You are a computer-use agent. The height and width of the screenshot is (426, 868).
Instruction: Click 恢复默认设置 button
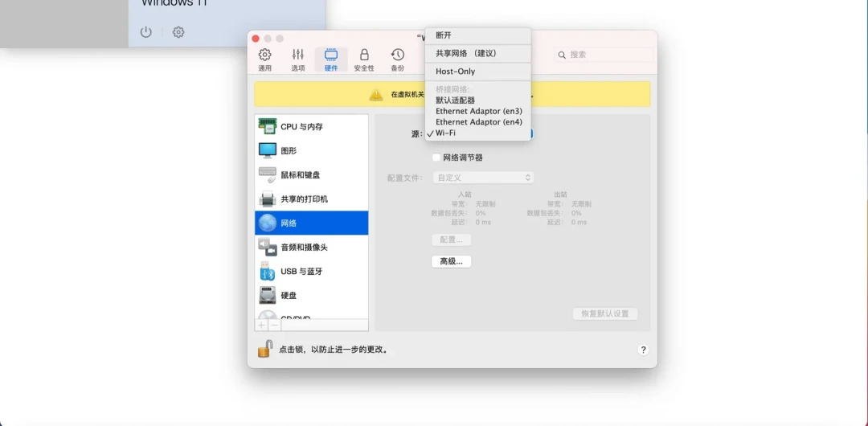604,313
